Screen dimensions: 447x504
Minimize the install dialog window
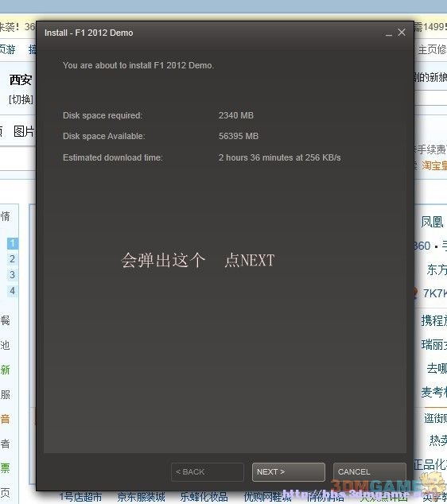click(x=389, y=34)
